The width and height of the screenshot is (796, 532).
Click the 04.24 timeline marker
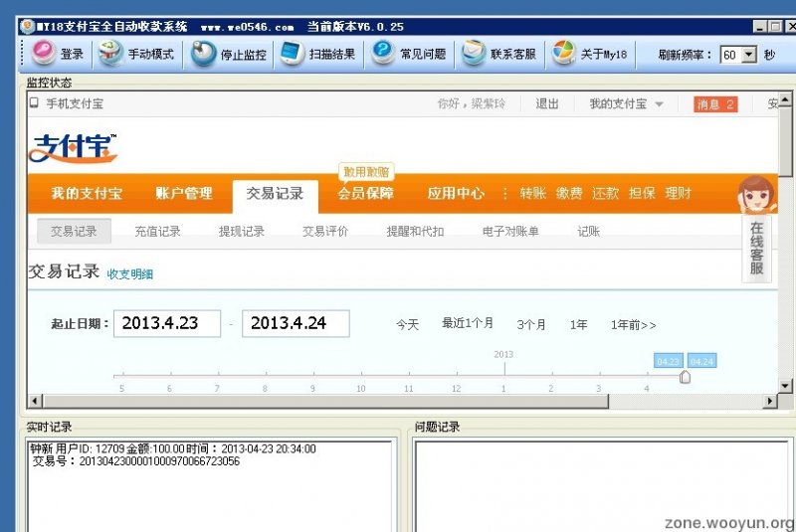702,361
